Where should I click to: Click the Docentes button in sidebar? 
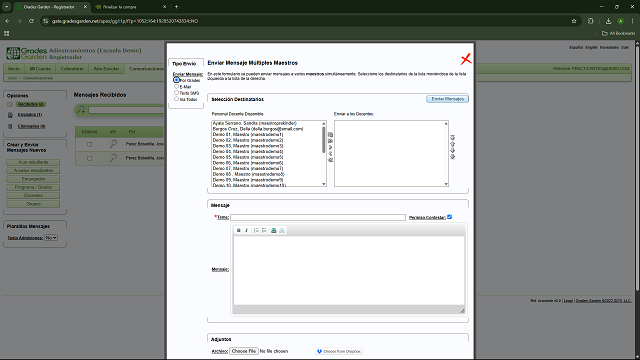[33, 195]
